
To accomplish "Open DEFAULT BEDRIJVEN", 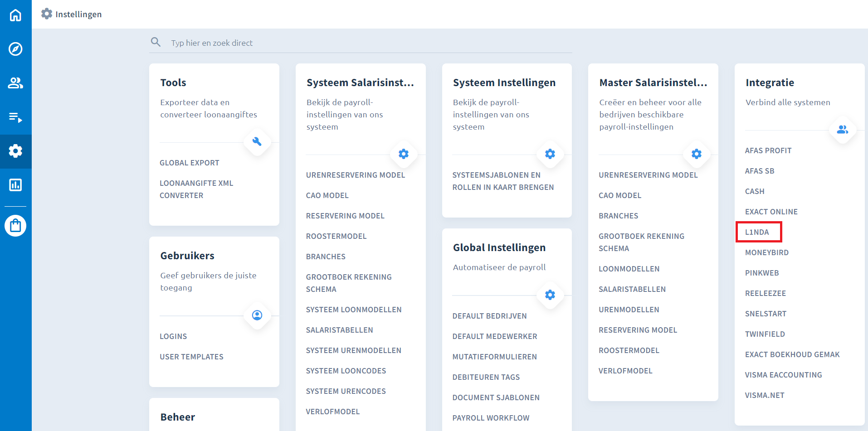I will (x=490, y=316).
